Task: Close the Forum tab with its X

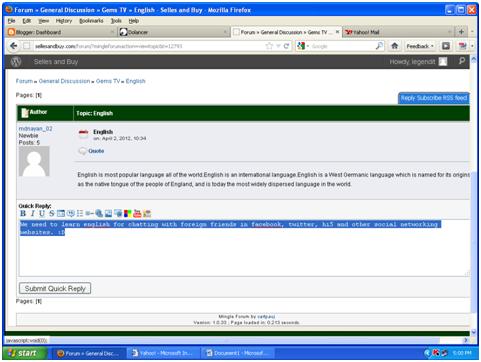Action: (337, 32)
